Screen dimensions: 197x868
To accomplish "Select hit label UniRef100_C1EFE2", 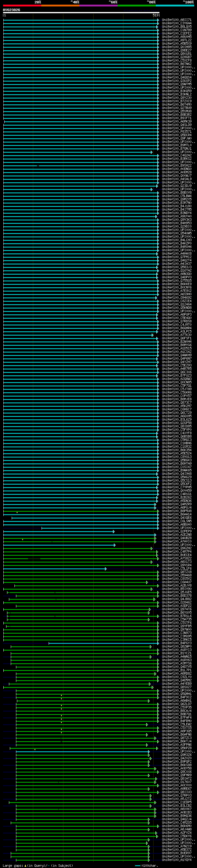I will (177, 33).
